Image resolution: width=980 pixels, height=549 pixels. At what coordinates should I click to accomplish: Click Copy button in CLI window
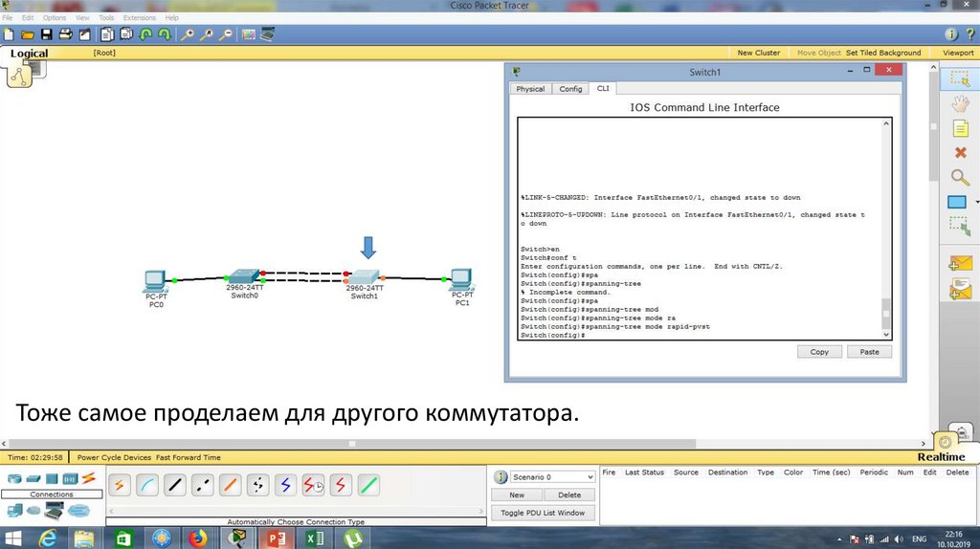point(819,352)
